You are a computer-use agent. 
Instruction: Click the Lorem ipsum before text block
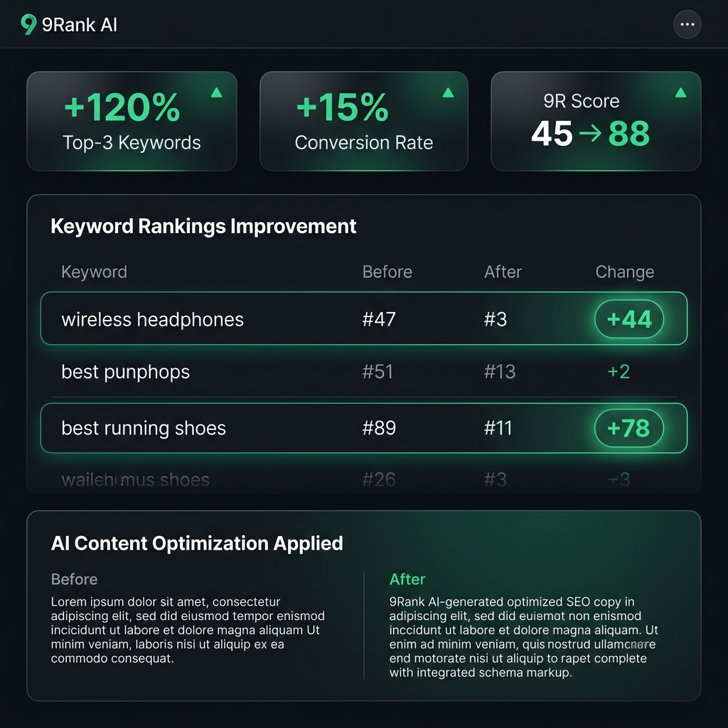coord(188,630)
